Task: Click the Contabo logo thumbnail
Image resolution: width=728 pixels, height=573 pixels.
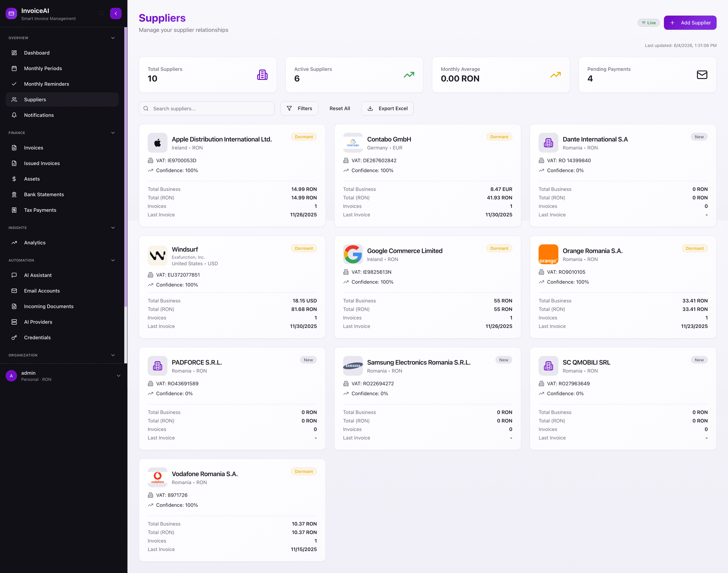Action: coord(353,143)
